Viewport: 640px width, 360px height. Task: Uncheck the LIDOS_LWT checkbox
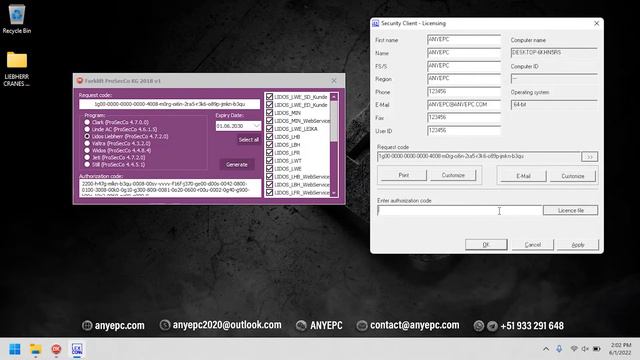coord(269,160)
